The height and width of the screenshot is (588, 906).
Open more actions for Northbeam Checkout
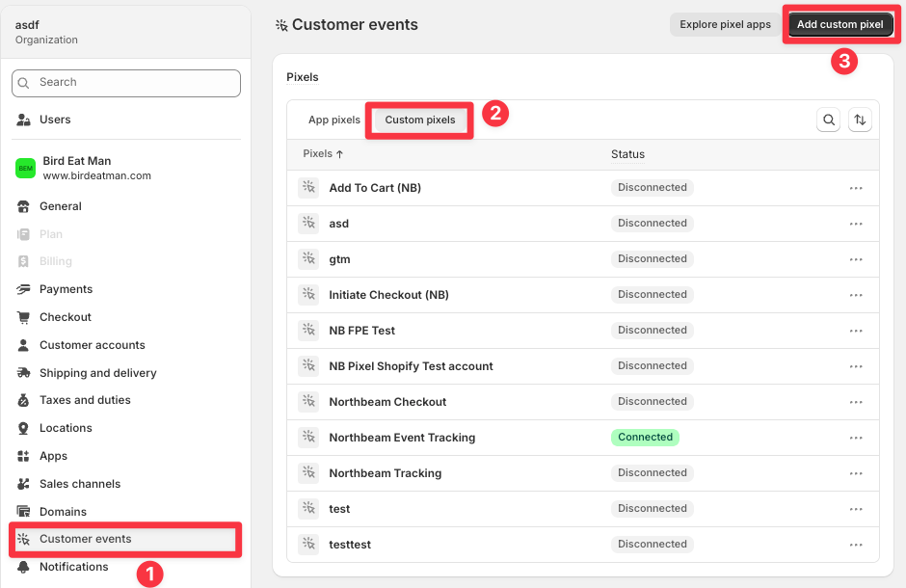[856, 402]
